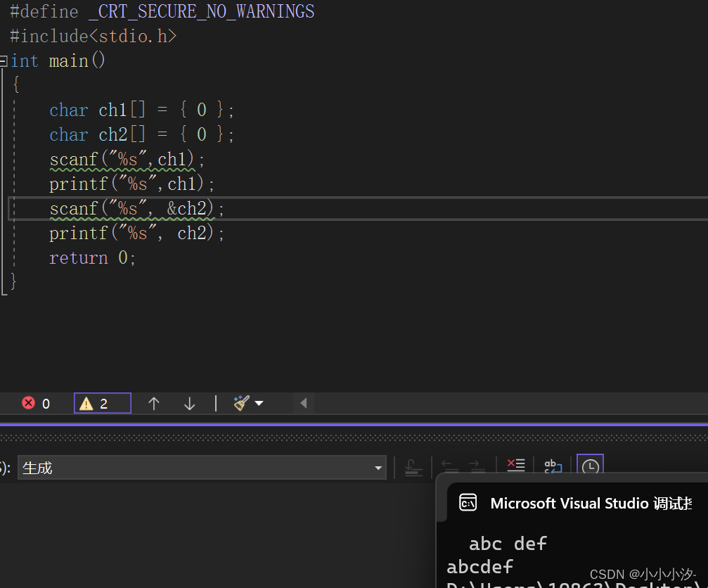Click the printf("%s",ch1) line
Image resolution: width=708 pixels, height=588 pixels.
[x=132, y=184]
